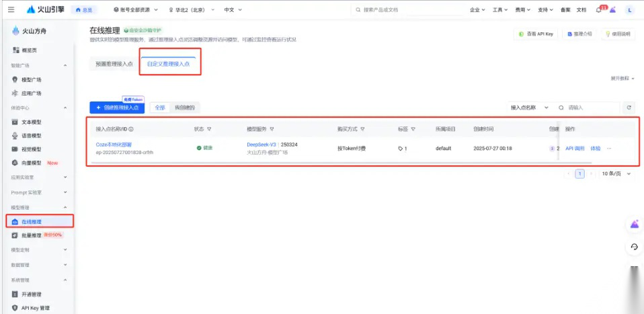This screenshot has height=314, width=644.
Task: Expand the Prompt 实验室 sidebar section
Action: [x=65, y=192]
